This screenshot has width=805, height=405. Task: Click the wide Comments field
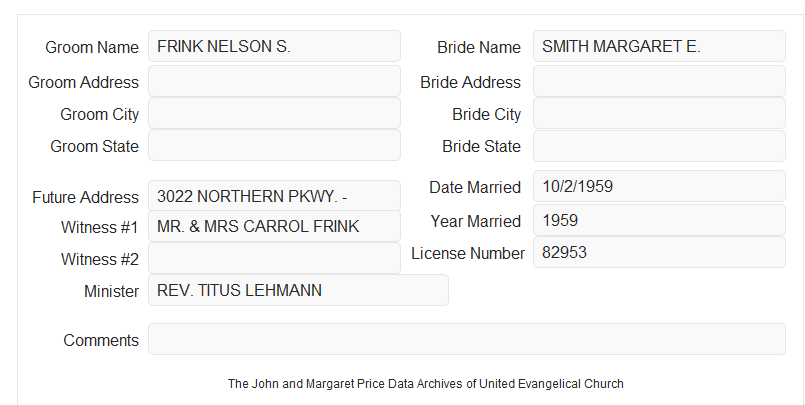467,339
